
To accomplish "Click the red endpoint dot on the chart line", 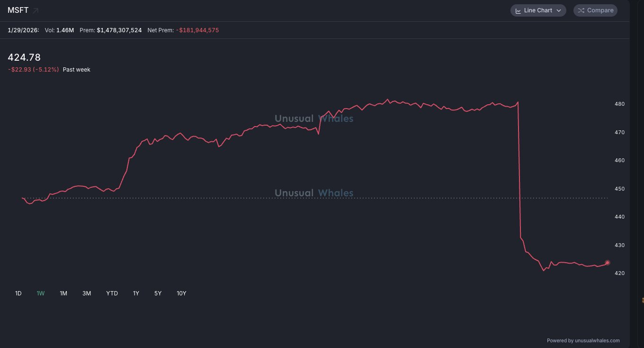I will point(608,263).
